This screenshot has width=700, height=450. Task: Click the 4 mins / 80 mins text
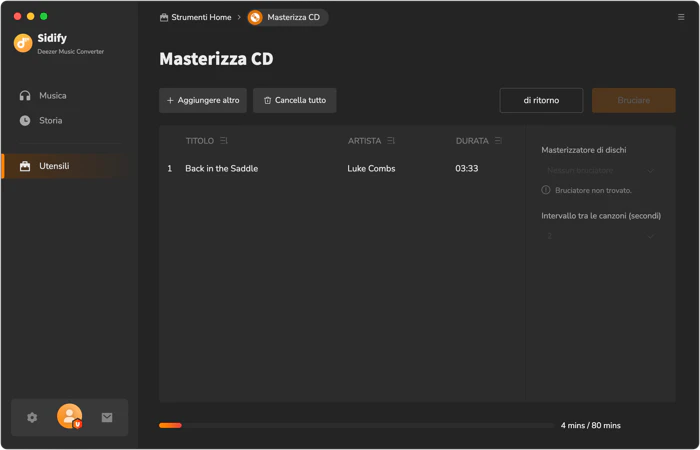[x=590, y=425]
